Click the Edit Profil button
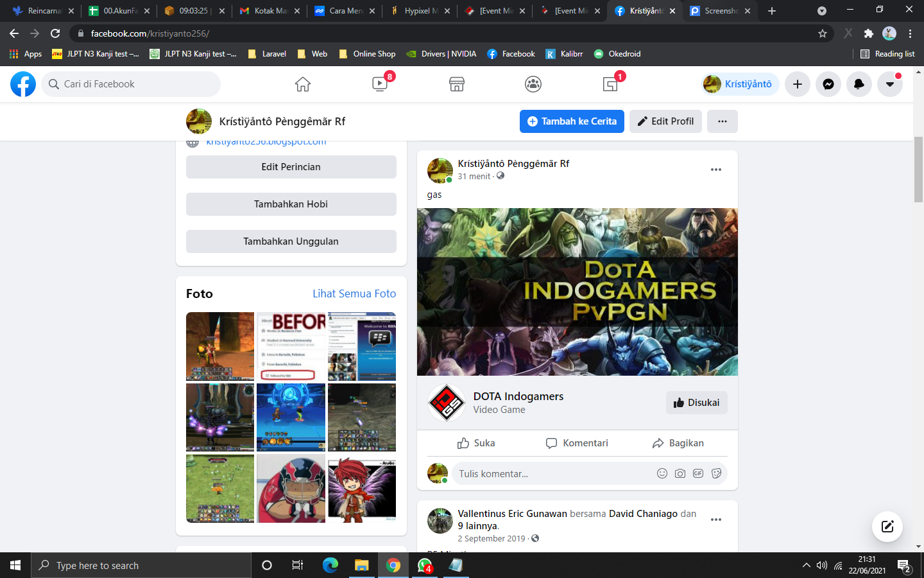The width and height of the screenshot is (924, 578). (x=665, y=121)
